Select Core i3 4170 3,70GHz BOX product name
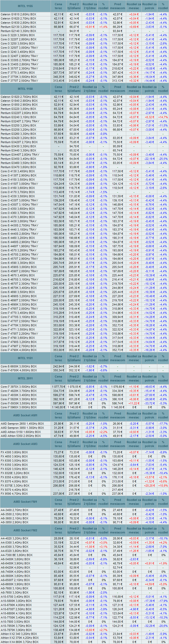Image resolution: width=169 pixels, height=644 pixels. pos(18,192)
